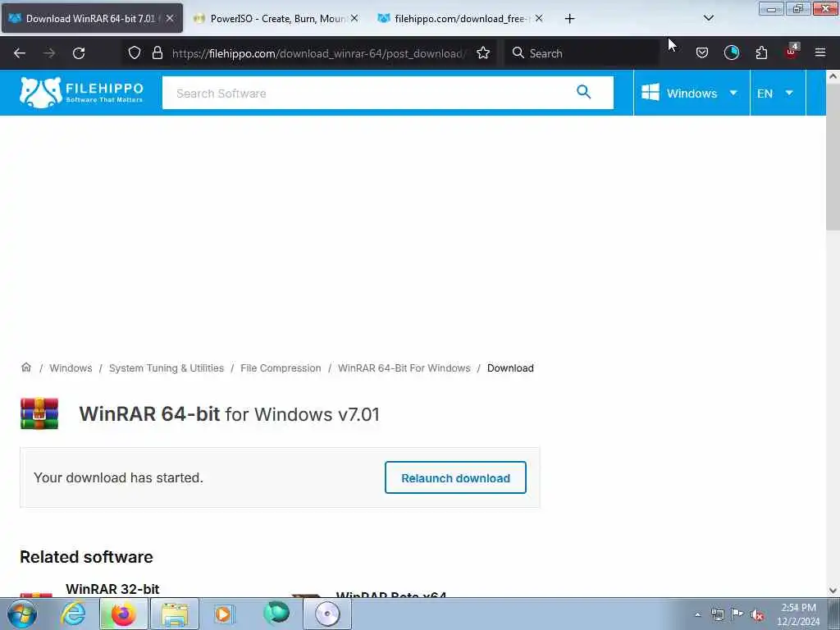Click the scrollbar up arrow
This screenshot has height=630, width=840.
(833, 76)
